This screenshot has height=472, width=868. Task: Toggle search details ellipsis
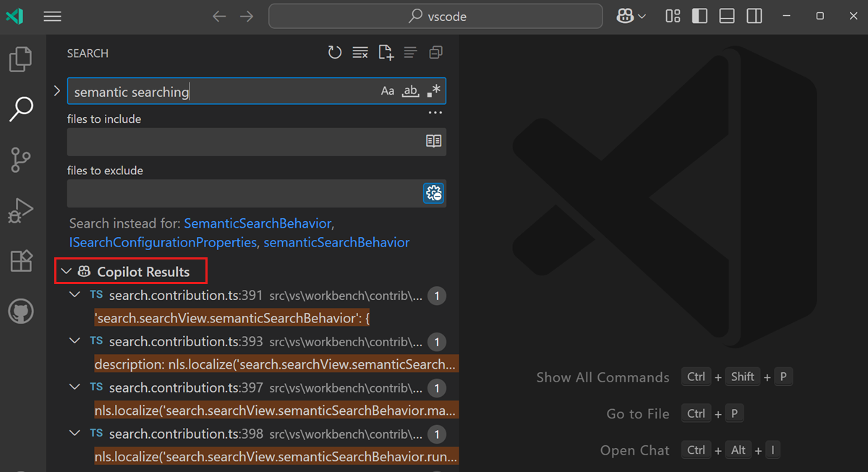(x=435, y=113)
